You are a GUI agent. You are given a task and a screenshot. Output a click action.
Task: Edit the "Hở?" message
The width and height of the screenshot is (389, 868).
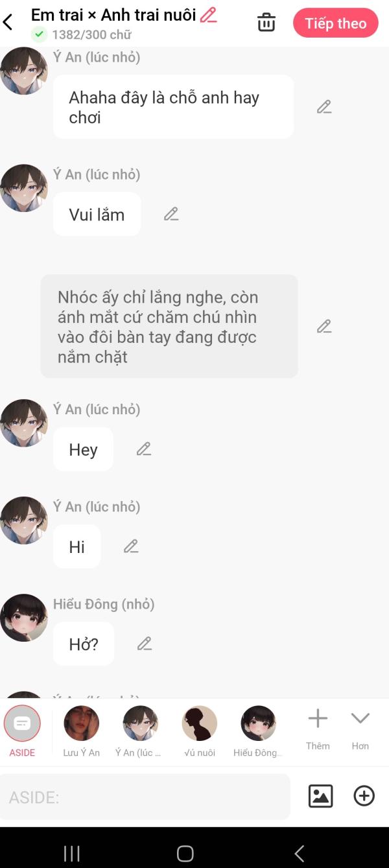point(145,644)
